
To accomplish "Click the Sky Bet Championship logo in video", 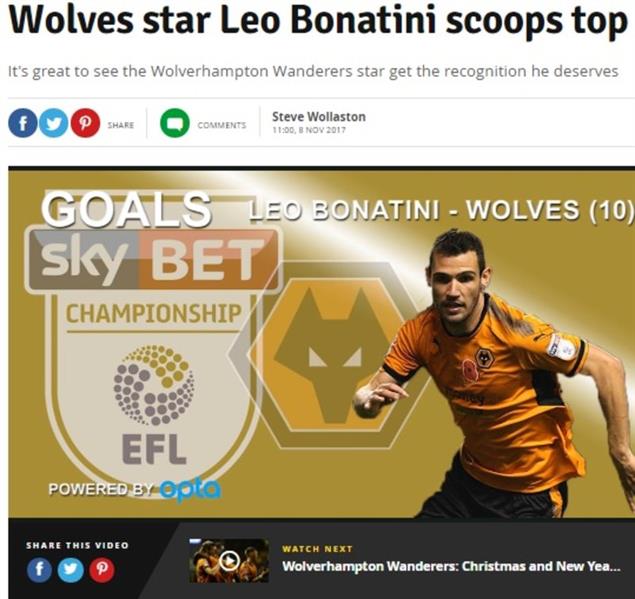I will pos(153,343).
